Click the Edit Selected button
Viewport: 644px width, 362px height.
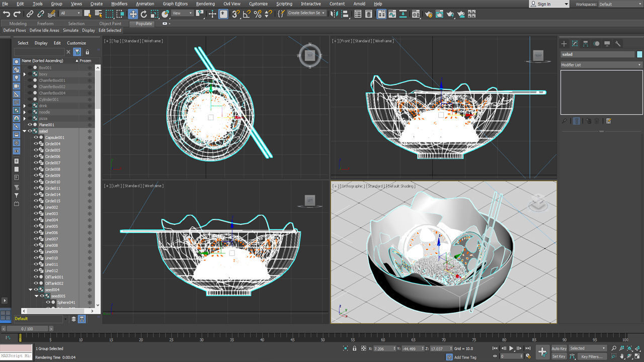click(x=110, y=30)
